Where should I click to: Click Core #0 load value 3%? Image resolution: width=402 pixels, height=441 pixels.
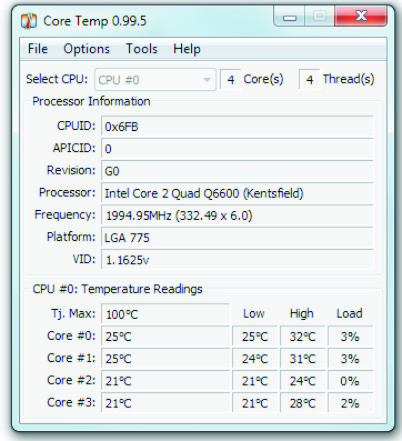pos(350,336)
